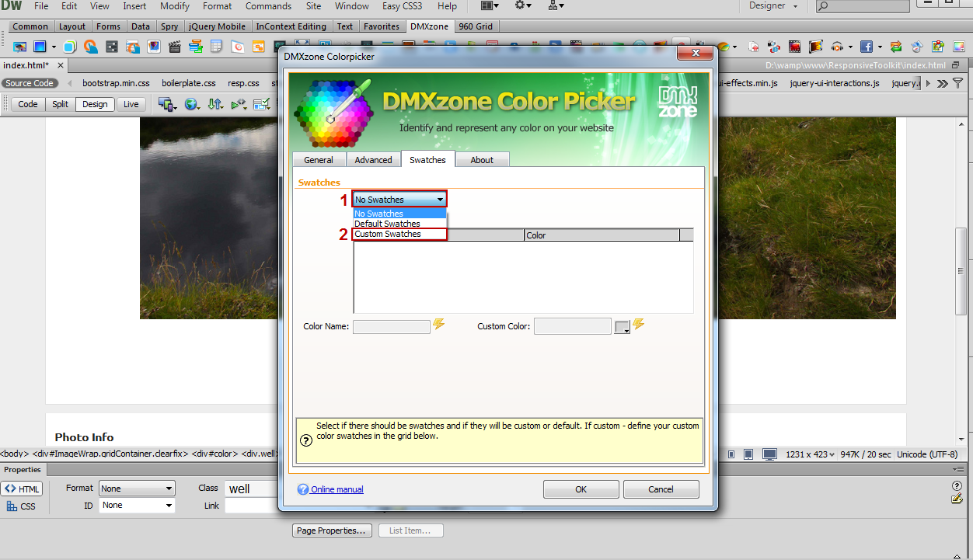Click the filter funnel icon for related files
This screenshot has height=560, width=973.
(x=958, y=83)
